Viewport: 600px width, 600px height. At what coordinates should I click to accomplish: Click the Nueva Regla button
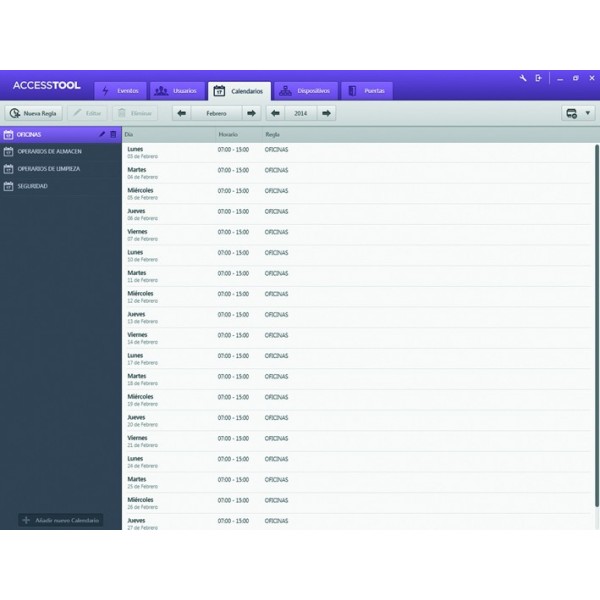pyautogui.click(x=34, y=113)
